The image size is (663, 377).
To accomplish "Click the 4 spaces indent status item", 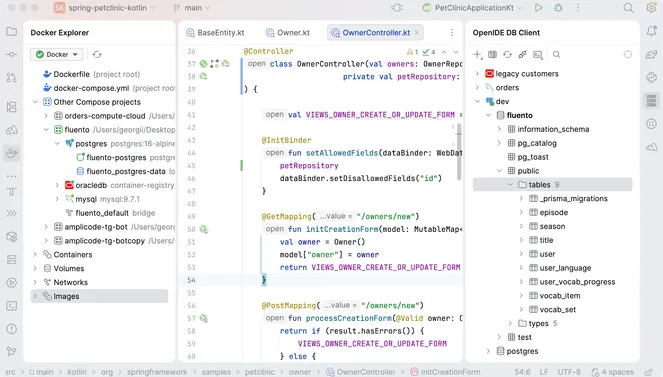I will click(613, 372).
